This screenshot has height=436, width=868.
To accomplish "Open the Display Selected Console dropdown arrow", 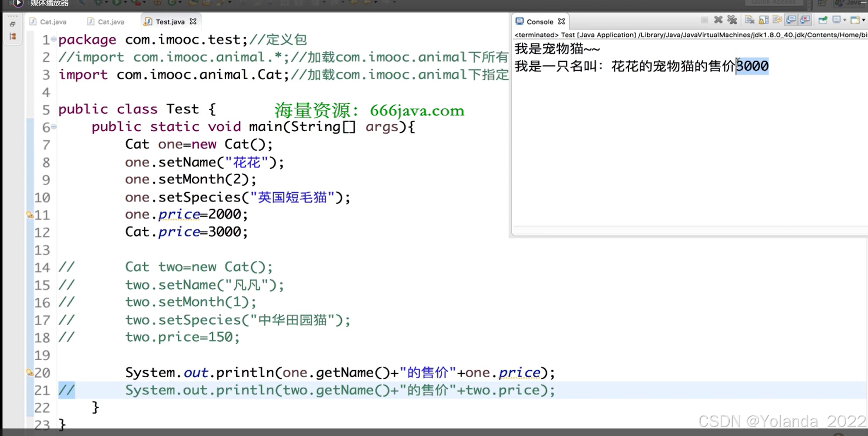I will (845, 20).
